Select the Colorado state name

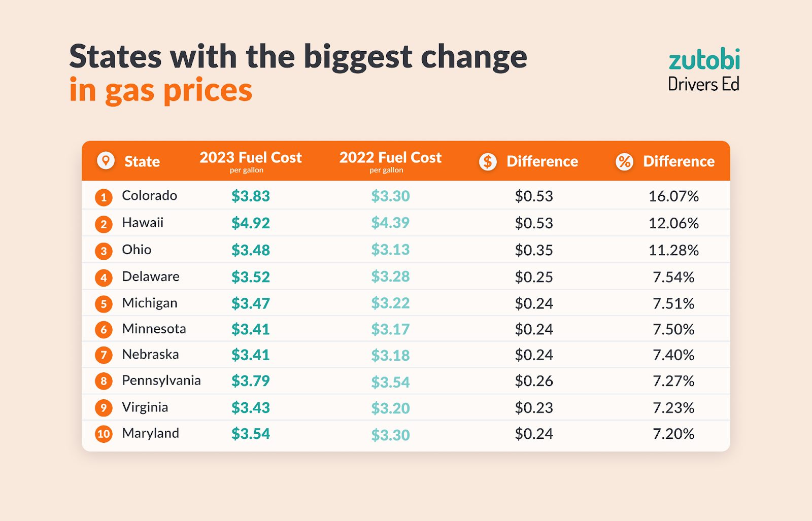click(149, 196)
